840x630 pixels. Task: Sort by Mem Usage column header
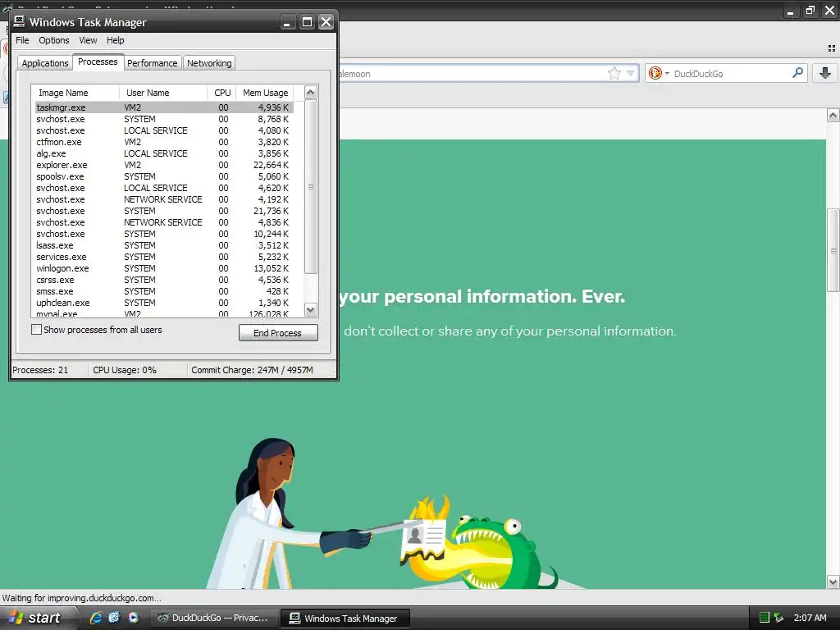point(265,93)
